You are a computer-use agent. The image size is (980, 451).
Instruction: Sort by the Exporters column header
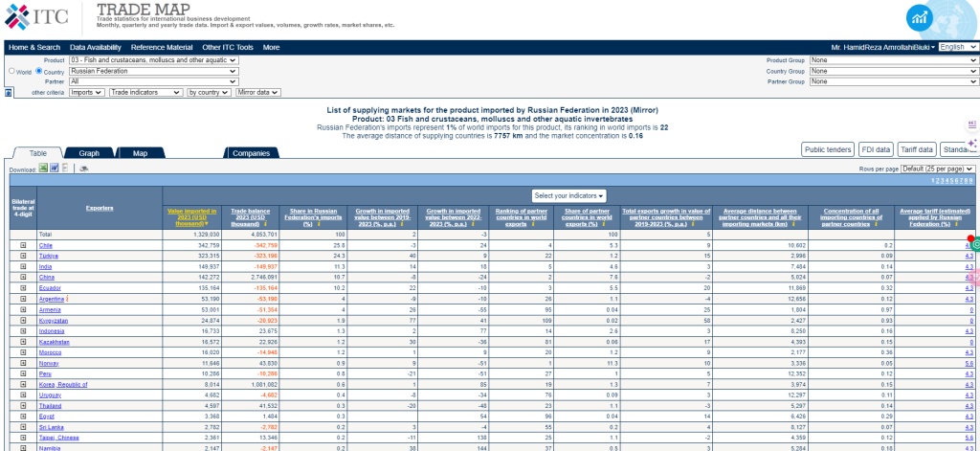(x=100, y=208)
